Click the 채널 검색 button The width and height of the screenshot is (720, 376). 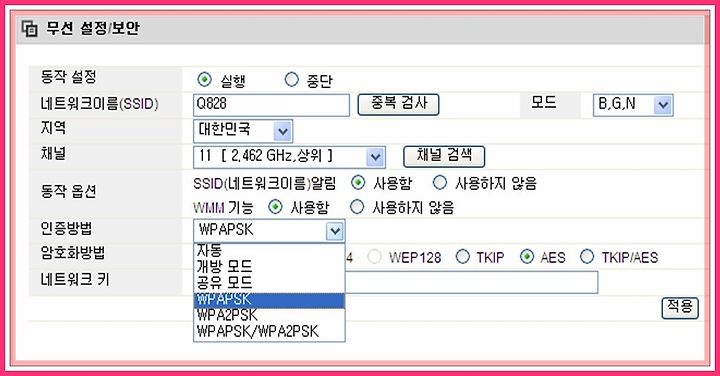tap(444, 156)
